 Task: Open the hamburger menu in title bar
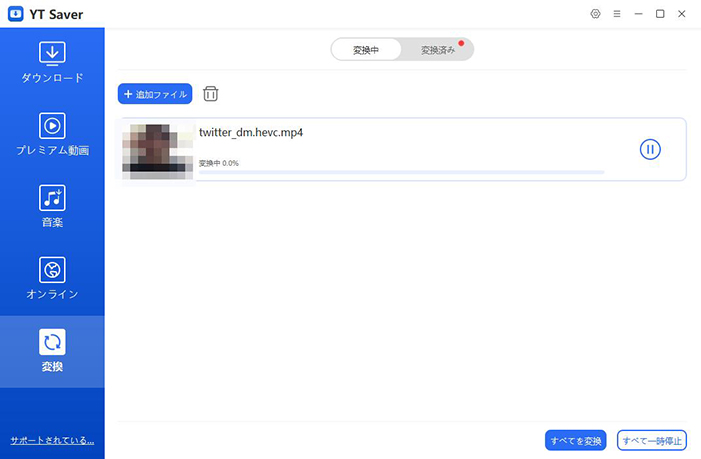tap(617, 14)
